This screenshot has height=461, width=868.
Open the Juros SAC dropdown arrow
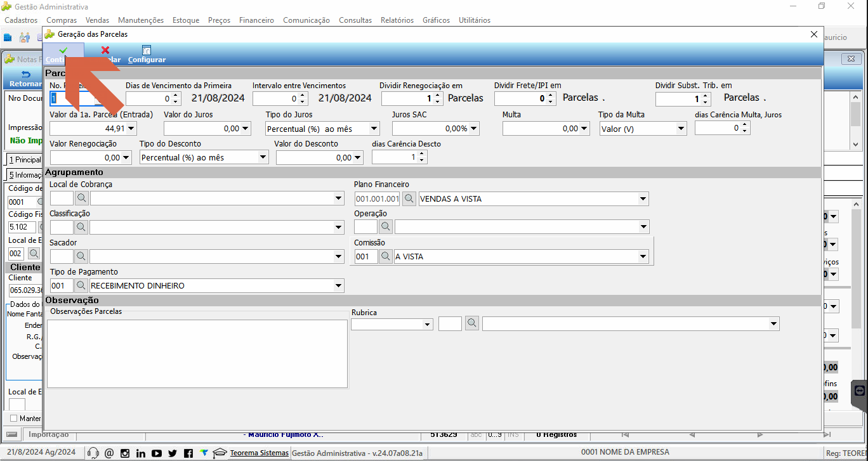(473, 128)
